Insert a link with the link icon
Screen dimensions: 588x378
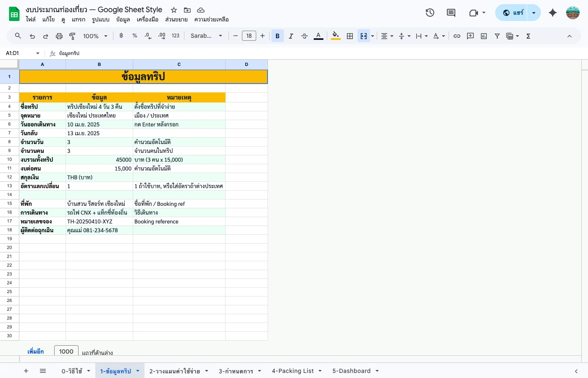click(x=457, y=36)
